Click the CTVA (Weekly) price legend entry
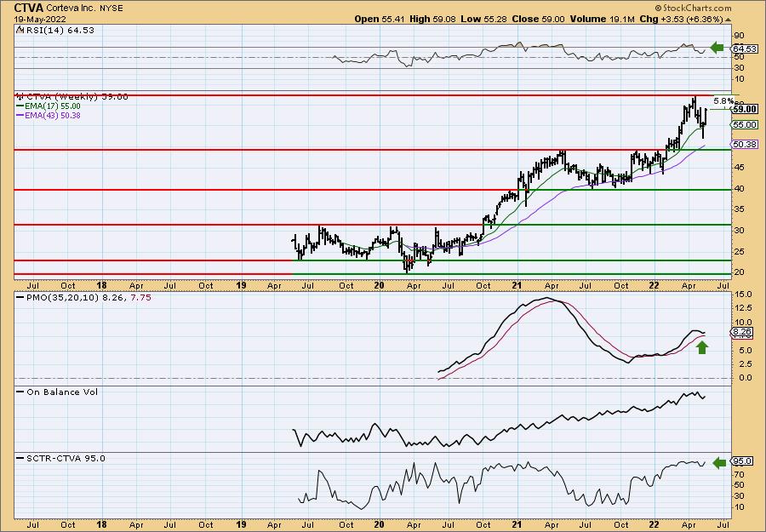The width and height of the screenshot is (766, 532). 72,97
